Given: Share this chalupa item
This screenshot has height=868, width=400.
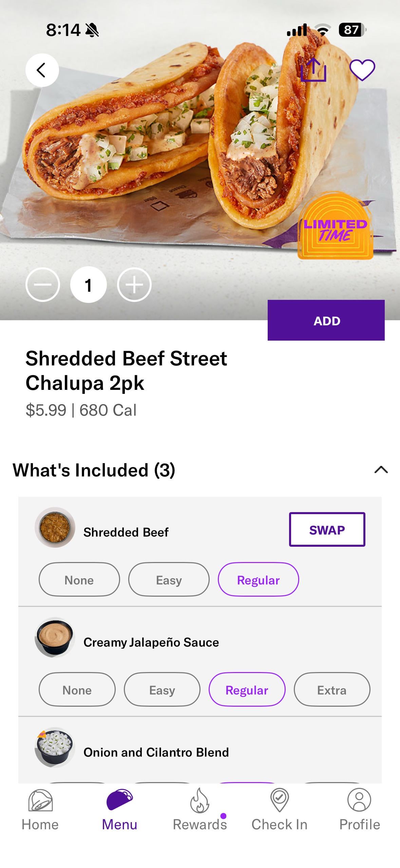Looking at the screenshot, I should tap(313, 70).
